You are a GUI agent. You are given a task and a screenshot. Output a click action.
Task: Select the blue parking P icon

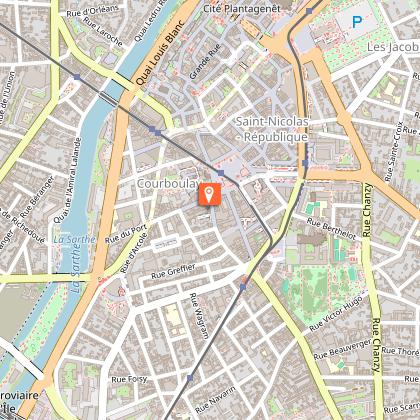pos(357,22)
